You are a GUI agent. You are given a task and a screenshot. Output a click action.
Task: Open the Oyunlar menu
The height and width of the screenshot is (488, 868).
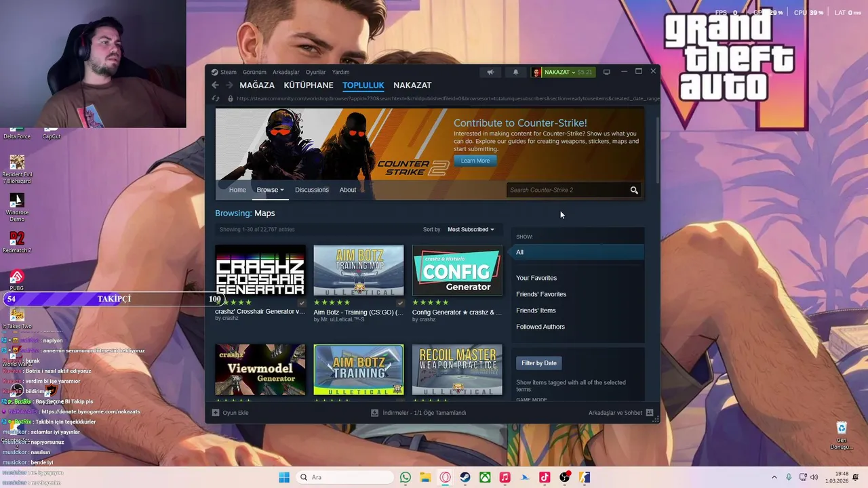315,72
